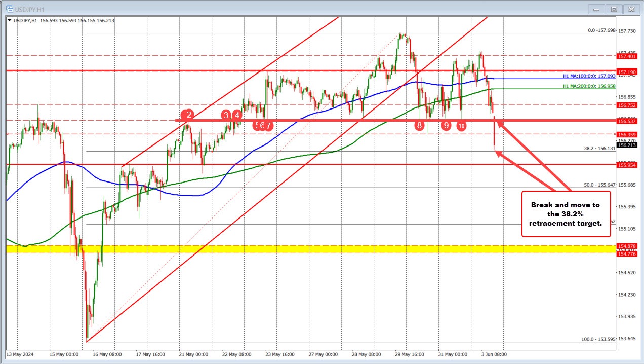Click the H1 MA:100:0:0: 157.093 label
This screenshot has height=364, width=644.
(589, 76)
